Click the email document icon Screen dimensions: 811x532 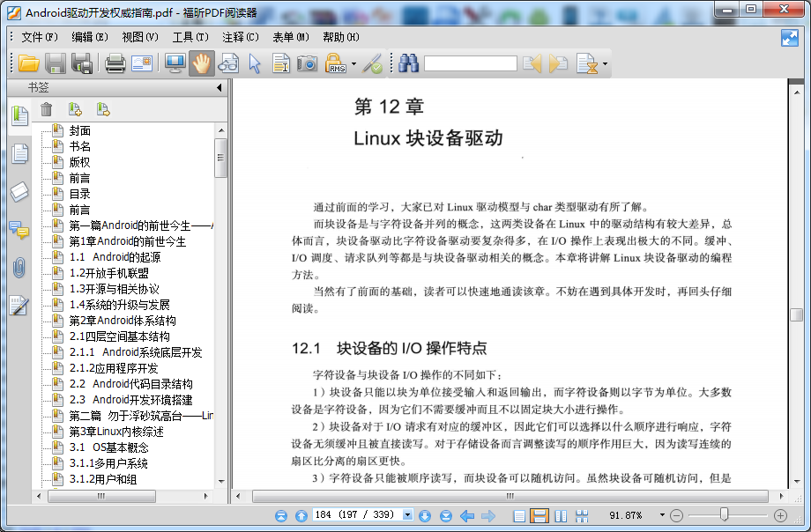point(142,63)
